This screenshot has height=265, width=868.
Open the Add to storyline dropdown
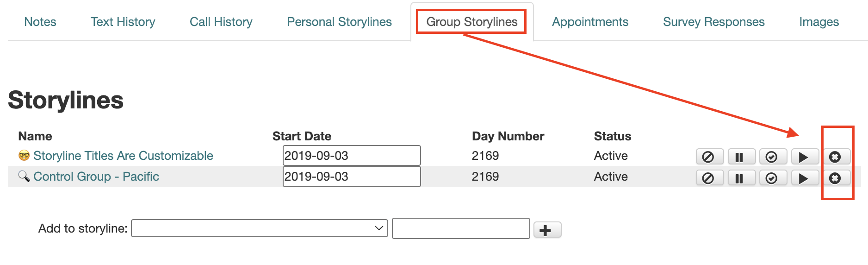[x=259, y=228]
